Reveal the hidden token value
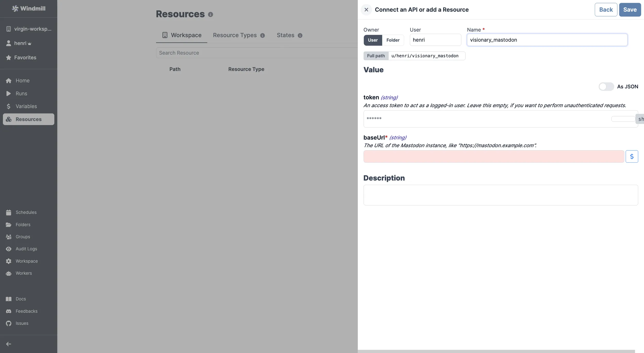Image resolution: width=644 pixels, height=353 pixels. pyautogui.click(x=641, y=119)
